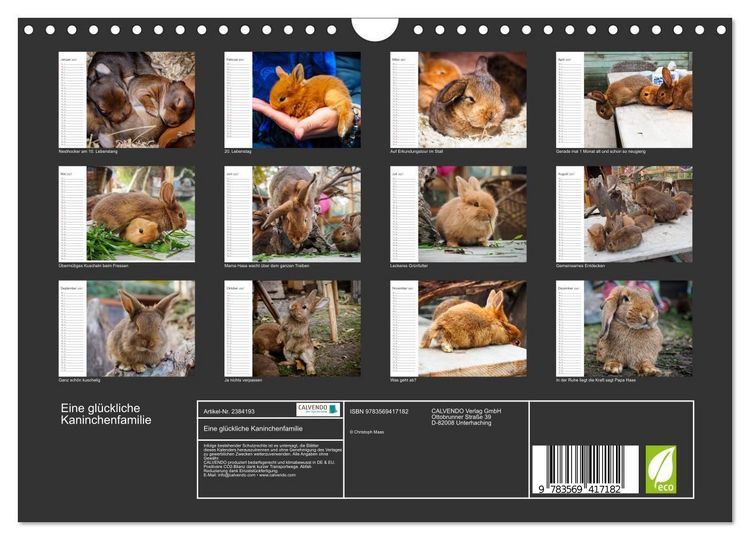Click caption 'Nesthocker am 10. Lebenstag'

pyautogui.click(x=88, y=151)
